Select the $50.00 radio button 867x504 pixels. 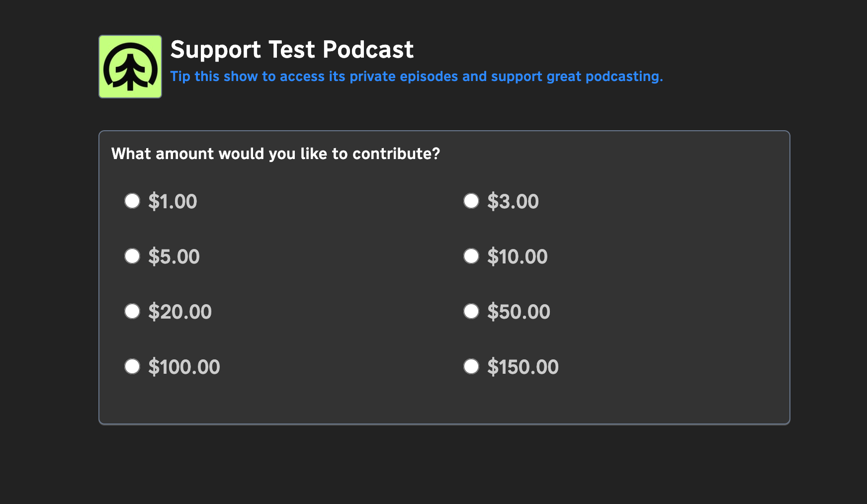471,311
